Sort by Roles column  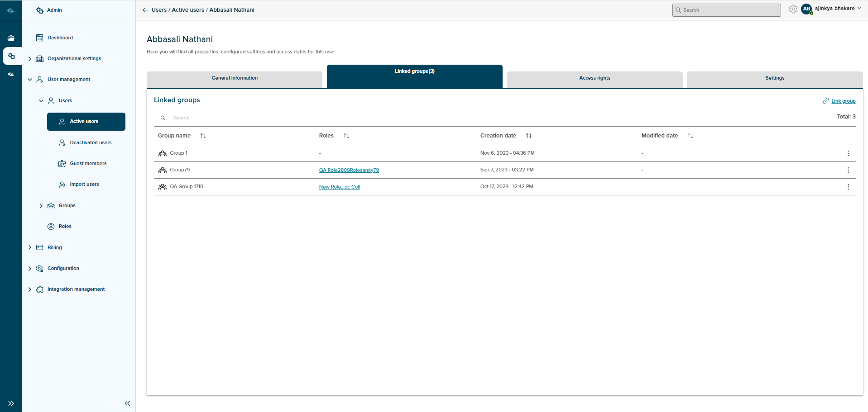[x=346, y=136]
